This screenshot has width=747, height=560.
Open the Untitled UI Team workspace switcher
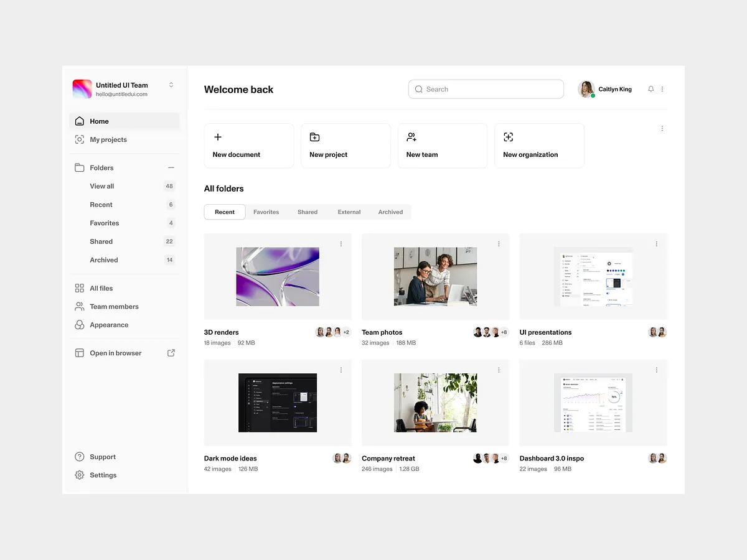point(171,85)
